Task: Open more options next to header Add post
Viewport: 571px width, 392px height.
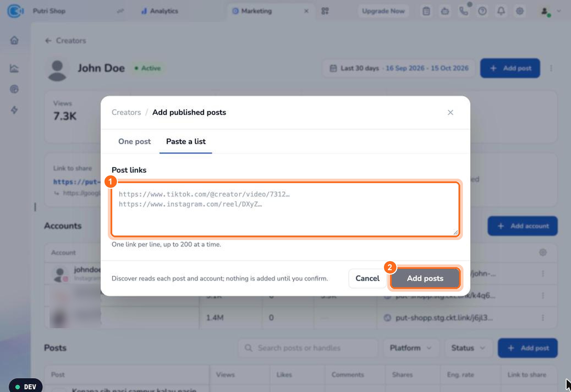Action: point(551,68)
